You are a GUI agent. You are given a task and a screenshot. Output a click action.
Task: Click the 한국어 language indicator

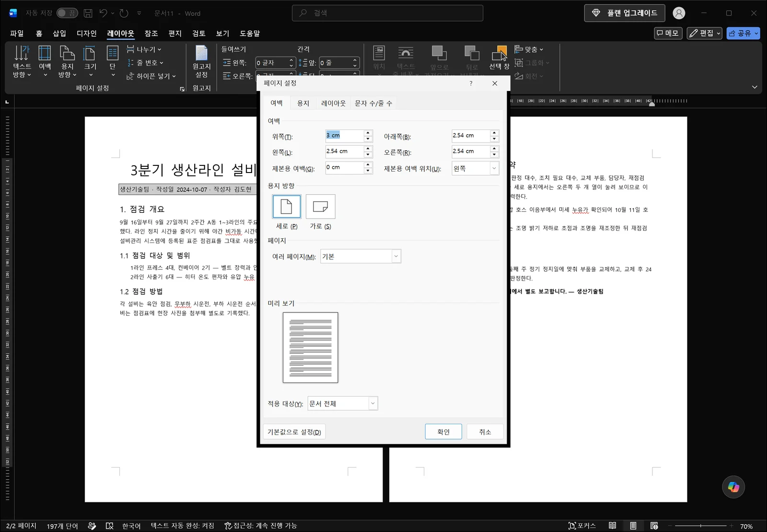(131, 526)
